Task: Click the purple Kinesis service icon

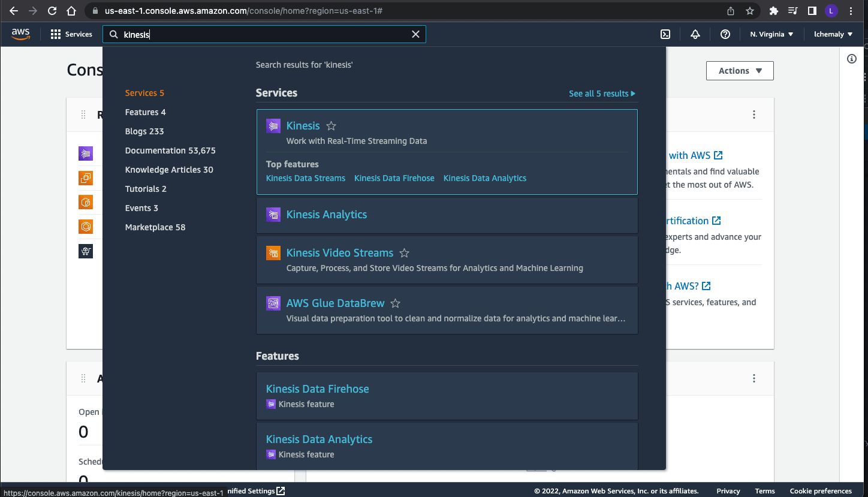Action: click(x=273, y=125)
